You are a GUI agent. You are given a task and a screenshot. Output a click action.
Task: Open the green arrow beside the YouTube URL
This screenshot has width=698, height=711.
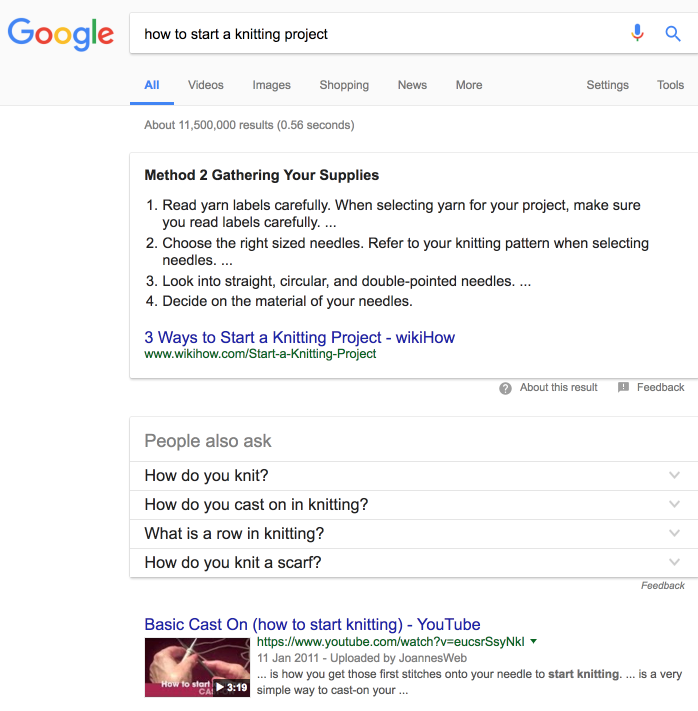click(x=534, y=641)
